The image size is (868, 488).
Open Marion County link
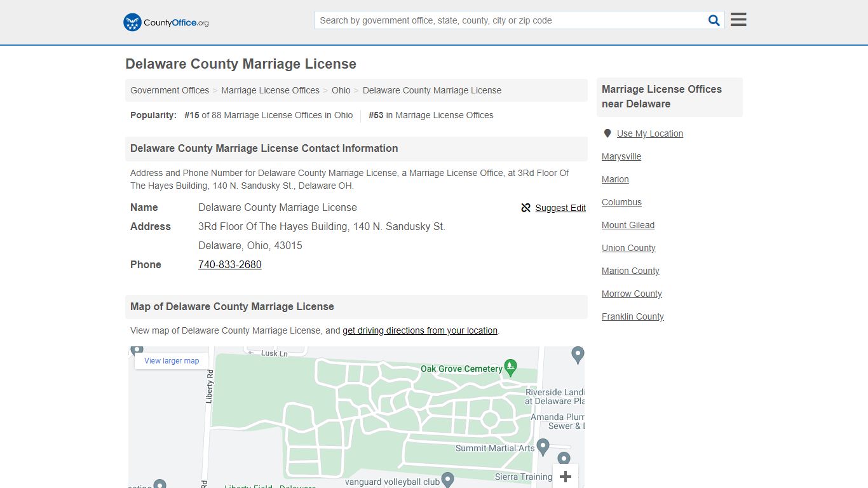(x=630, y=271)
